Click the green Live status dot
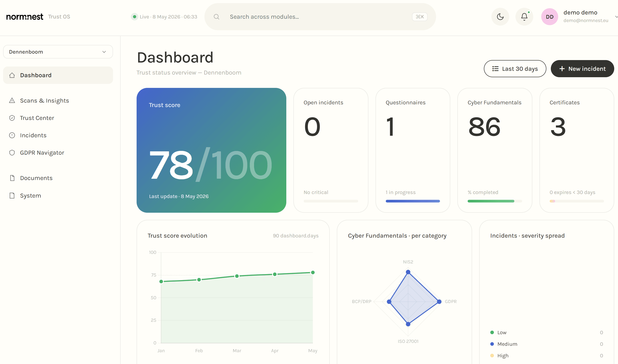Image resolution: width=618 pixels, height=364 pixels. pyautogui.click(x=134, y=17)
